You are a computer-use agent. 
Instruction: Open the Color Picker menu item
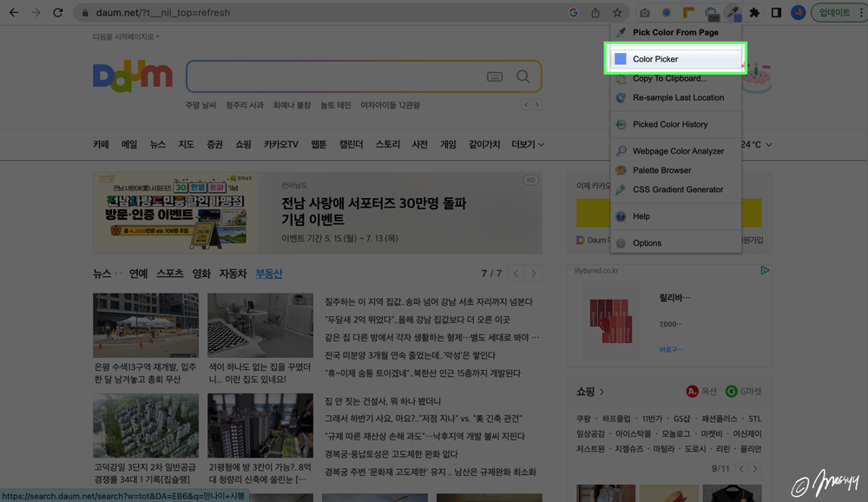tap(676, 59)
